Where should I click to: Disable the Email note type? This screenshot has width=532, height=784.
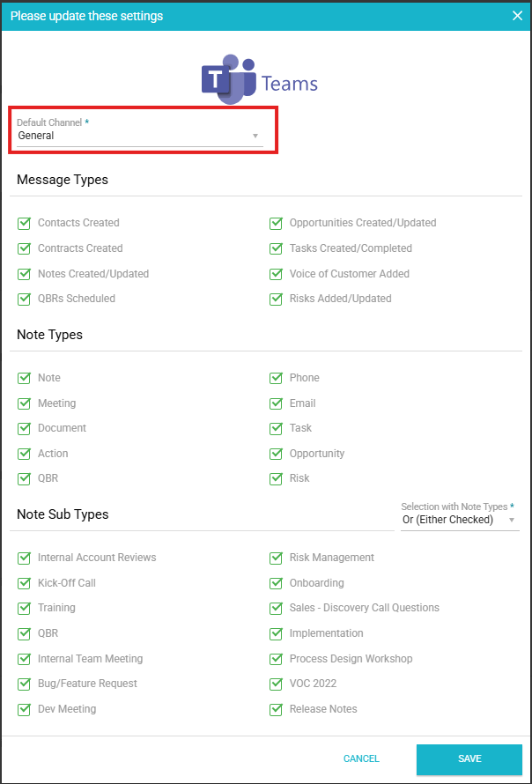(x=277, y=403)
